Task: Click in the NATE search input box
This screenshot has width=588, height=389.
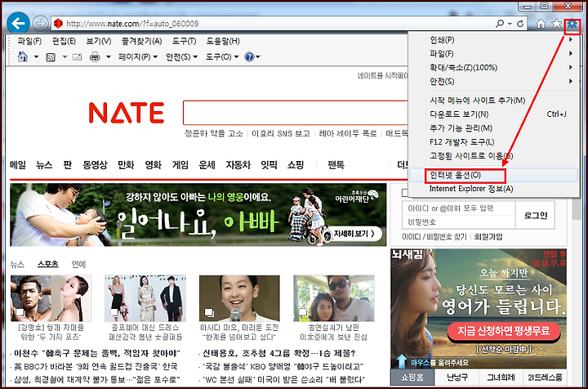Action: tap(296, 113)
